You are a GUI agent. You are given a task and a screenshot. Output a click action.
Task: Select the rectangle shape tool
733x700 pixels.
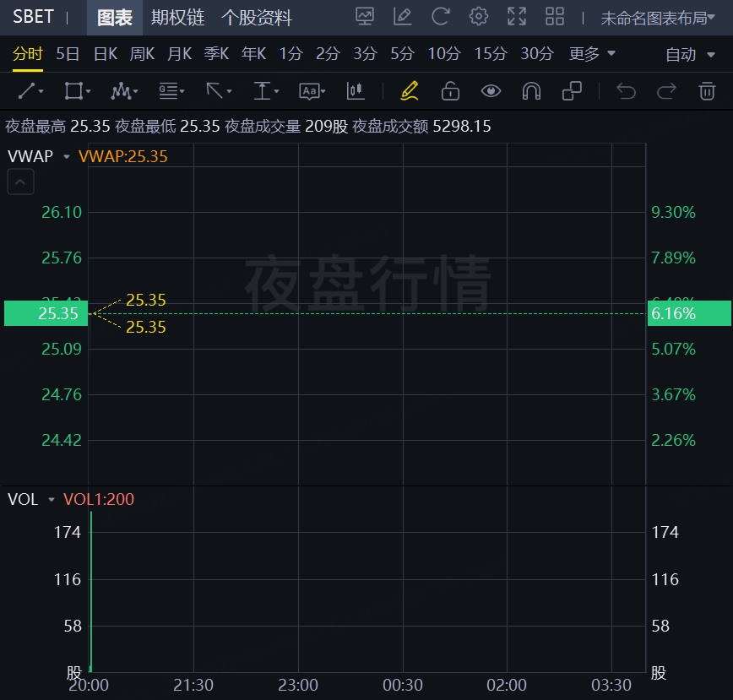pos(73,91)
